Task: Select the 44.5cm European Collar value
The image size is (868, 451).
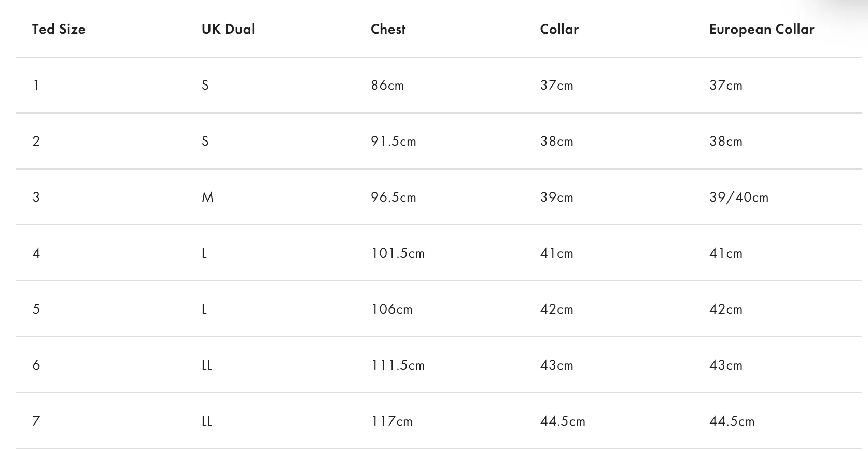Action: coord(732,421)
